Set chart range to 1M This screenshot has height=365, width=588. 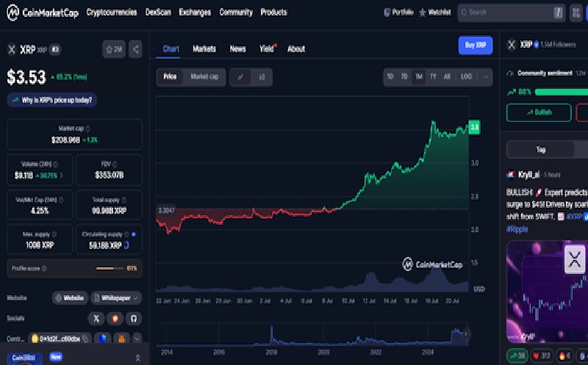[419, 76]
